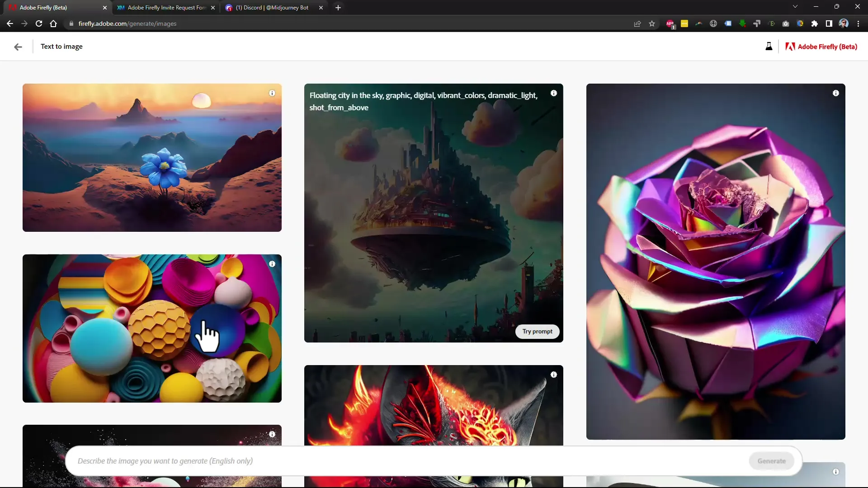The height and width of the screenshot is (488, 868).
Task: Select the Text to image menu item
Action: tap(61, 46)
